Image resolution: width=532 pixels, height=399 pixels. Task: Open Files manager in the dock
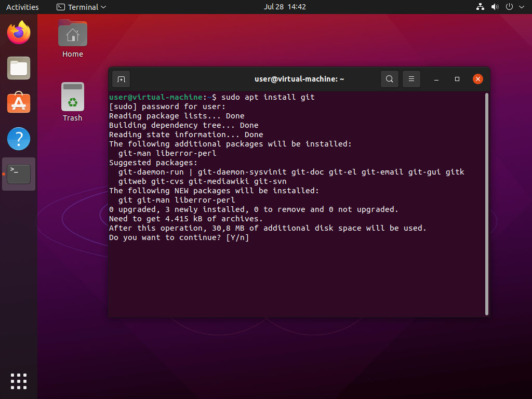click(19, 68)
